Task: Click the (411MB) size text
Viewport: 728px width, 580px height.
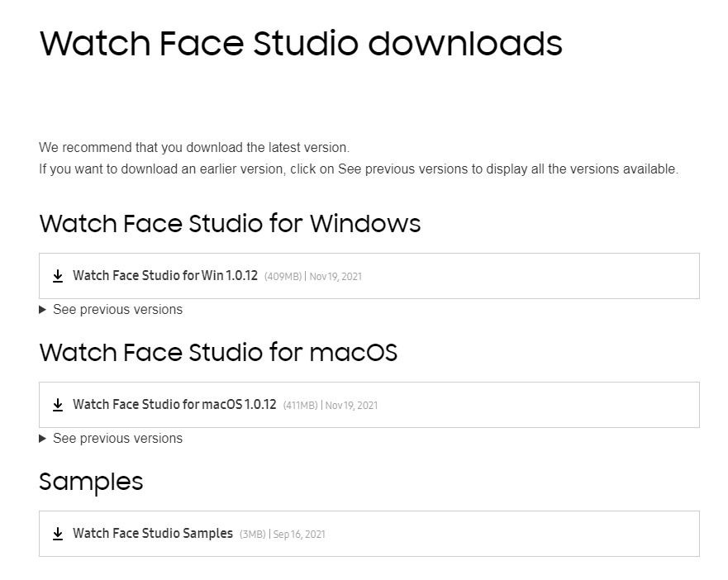Action: (301, 406)
